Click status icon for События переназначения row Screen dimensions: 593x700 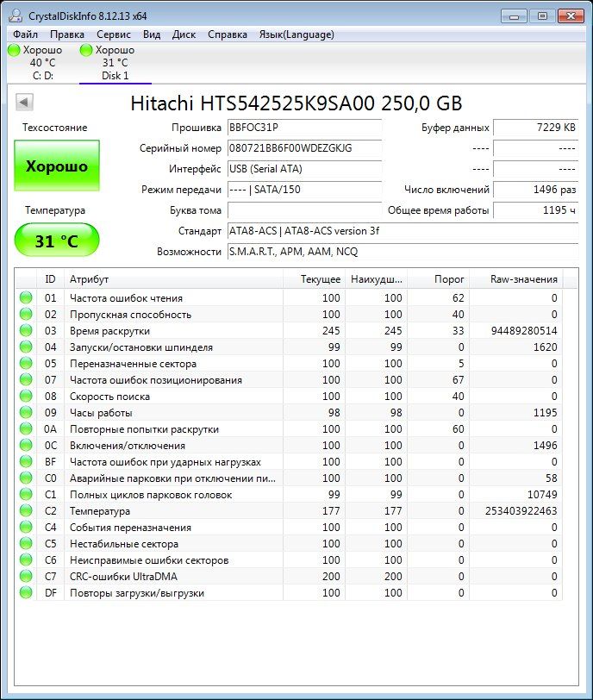(x=26, y=527)
